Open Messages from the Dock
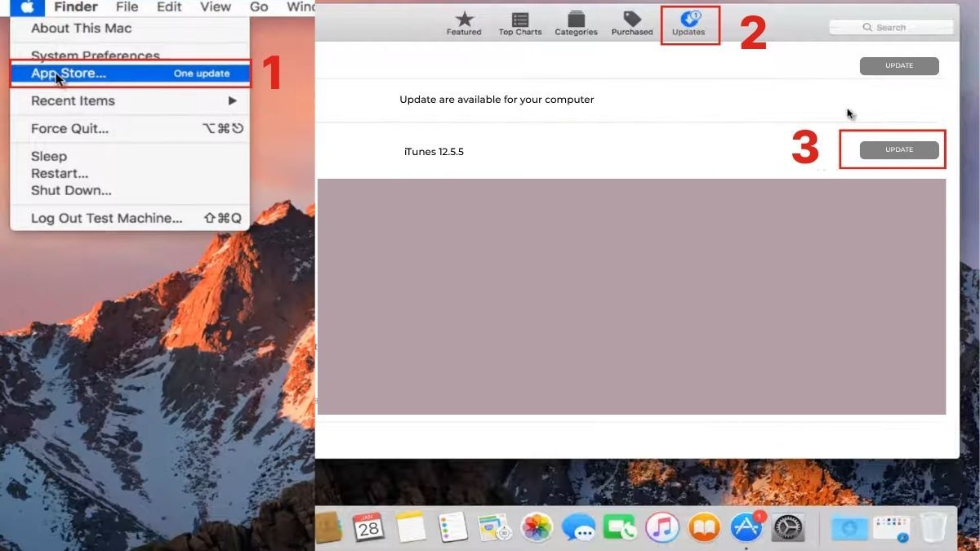 point(577,527)
